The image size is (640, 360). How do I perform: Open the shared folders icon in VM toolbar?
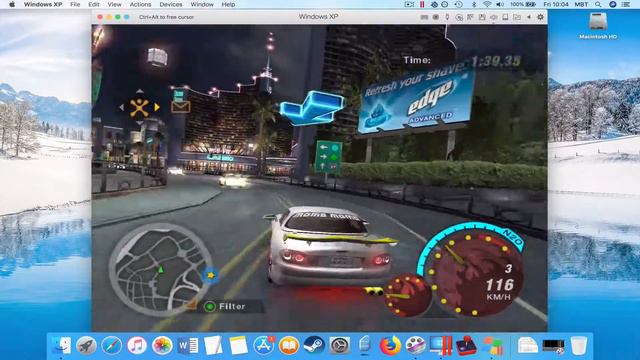click(x=517, y=17)
